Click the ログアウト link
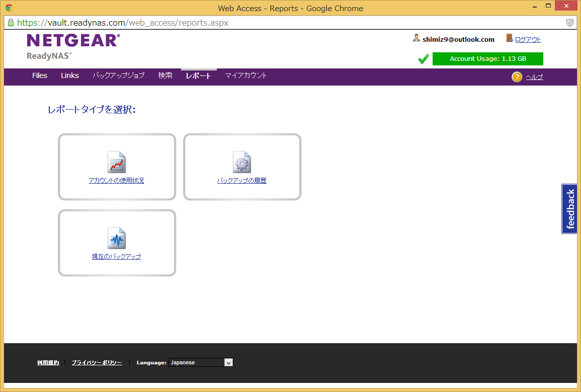Screen dimensions: 581x392 click(528, 39)
